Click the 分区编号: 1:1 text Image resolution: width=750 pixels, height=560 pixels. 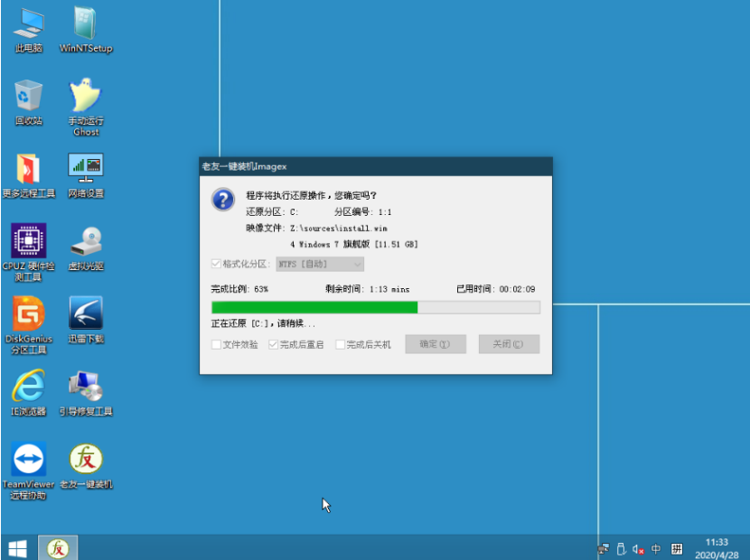[362, 212]
